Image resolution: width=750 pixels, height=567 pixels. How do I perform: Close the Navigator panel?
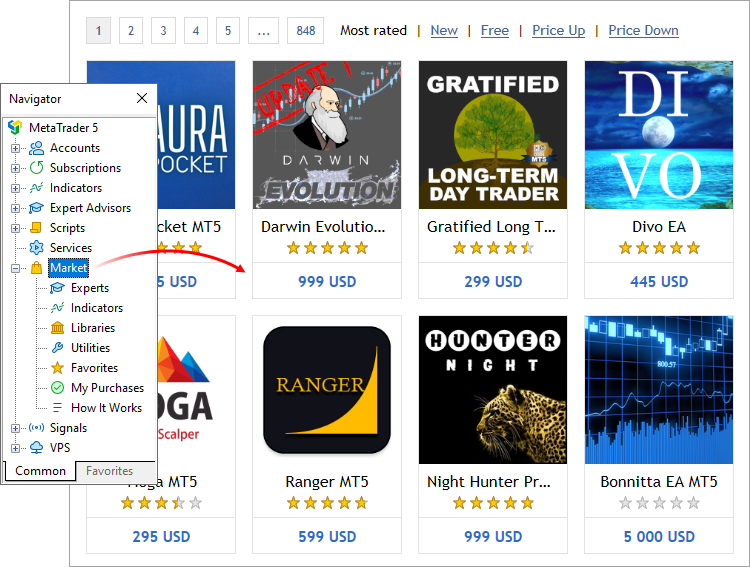click(x=142, y=98)
